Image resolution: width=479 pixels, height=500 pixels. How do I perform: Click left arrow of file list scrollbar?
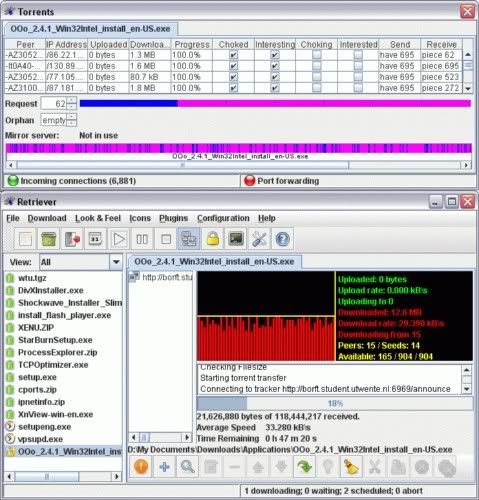[x=9, y=476]
